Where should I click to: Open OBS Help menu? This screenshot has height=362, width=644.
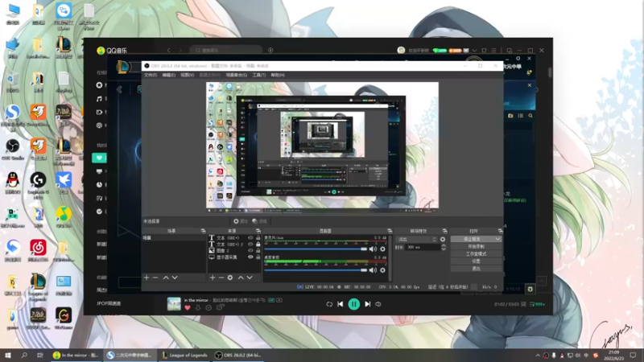tap(278, 75)
